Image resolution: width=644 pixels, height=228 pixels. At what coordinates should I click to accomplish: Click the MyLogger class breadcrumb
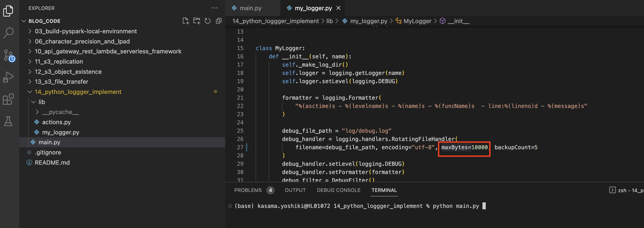(x=413, y=21)
